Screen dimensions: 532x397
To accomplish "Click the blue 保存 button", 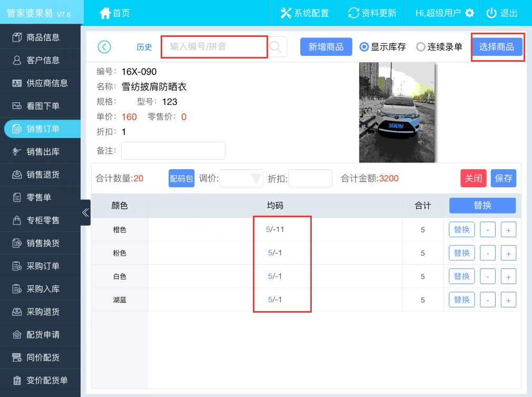I will click(x=503, y=178).
